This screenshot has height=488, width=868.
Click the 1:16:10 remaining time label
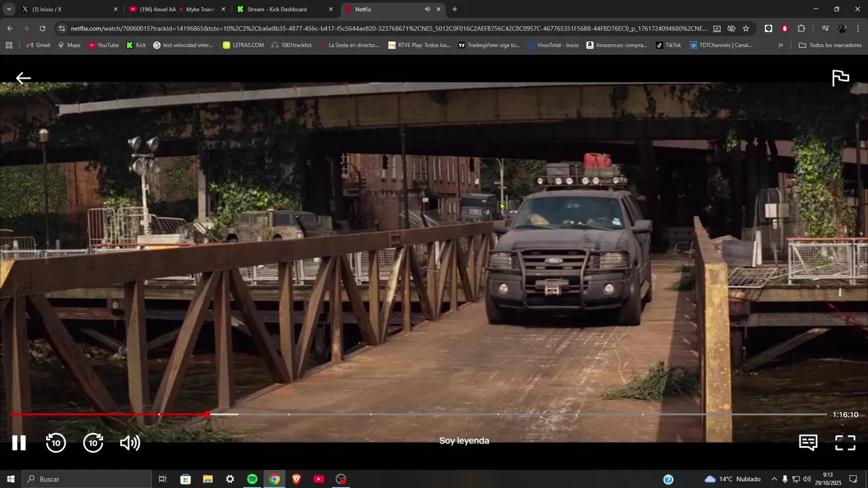(845, 414)
